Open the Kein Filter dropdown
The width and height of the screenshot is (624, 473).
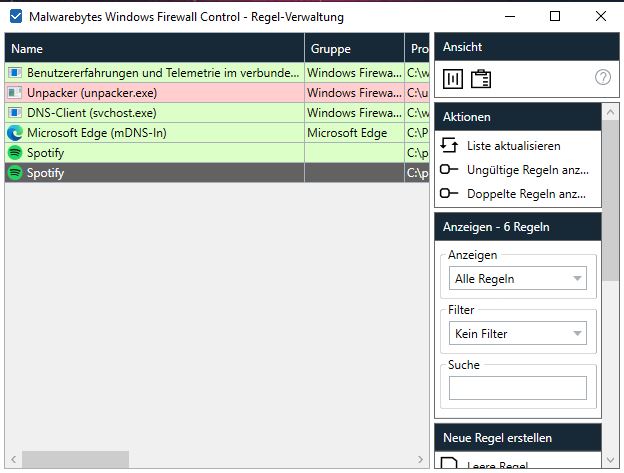pyautogui.click(x=517, y=333)
